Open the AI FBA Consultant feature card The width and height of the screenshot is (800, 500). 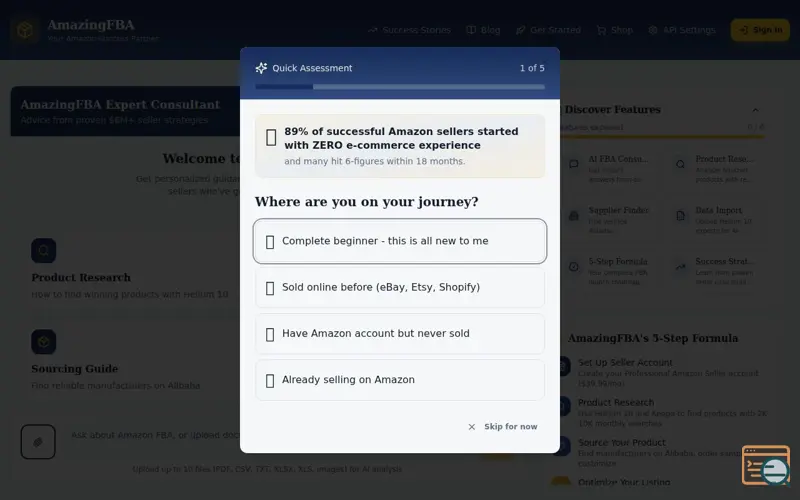click(x=609, y=169)
